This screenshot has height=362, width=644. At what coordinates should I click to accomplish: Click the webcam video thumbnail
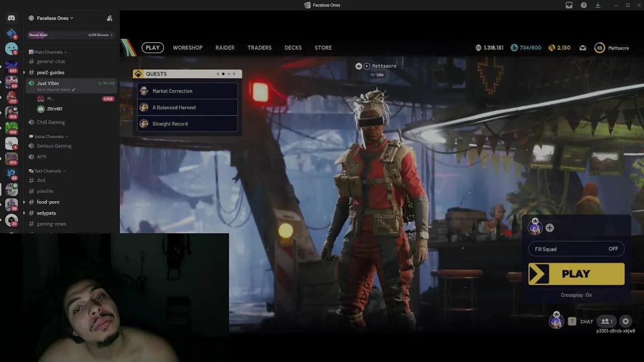(114, 298)
